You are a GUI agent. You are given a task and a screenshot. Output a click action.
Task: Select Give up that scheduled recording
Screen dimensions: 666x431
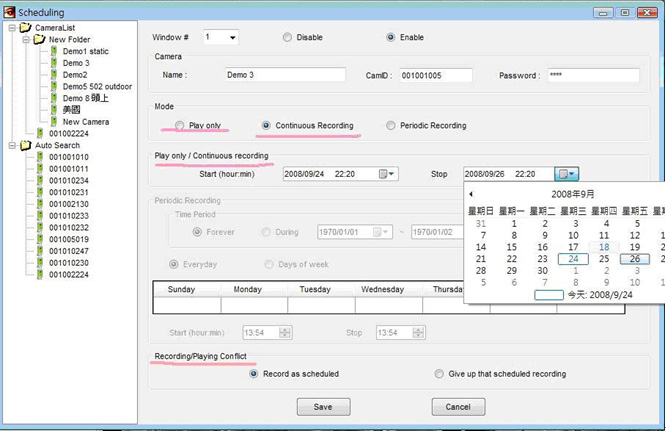[x=440, y=374]
